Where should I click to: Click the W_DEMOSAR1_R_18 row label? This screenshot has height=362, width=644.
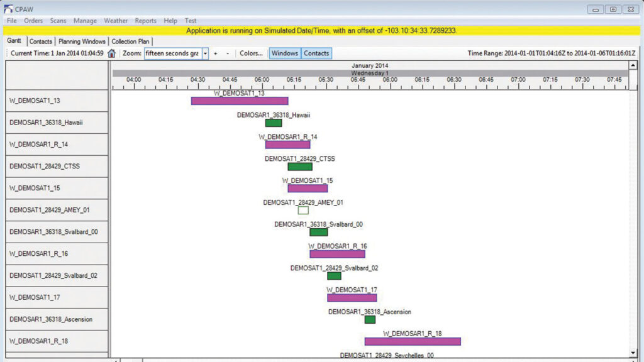click(x=57, y=341)
